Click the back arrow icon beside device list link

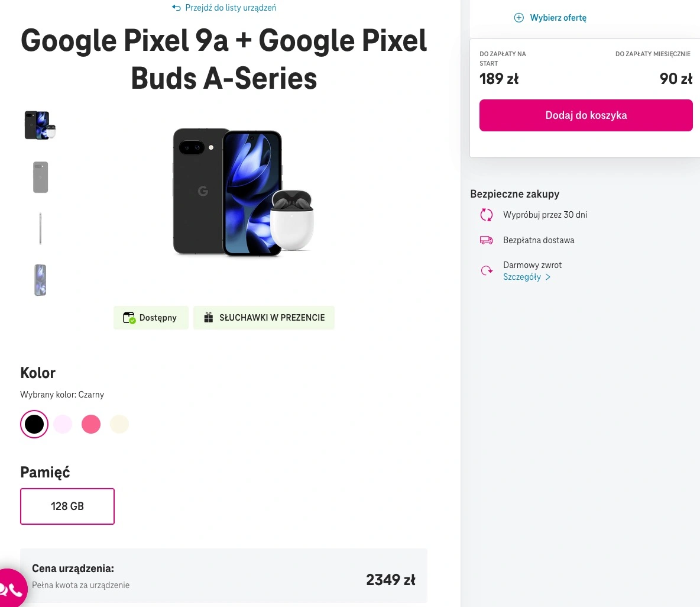176,8
